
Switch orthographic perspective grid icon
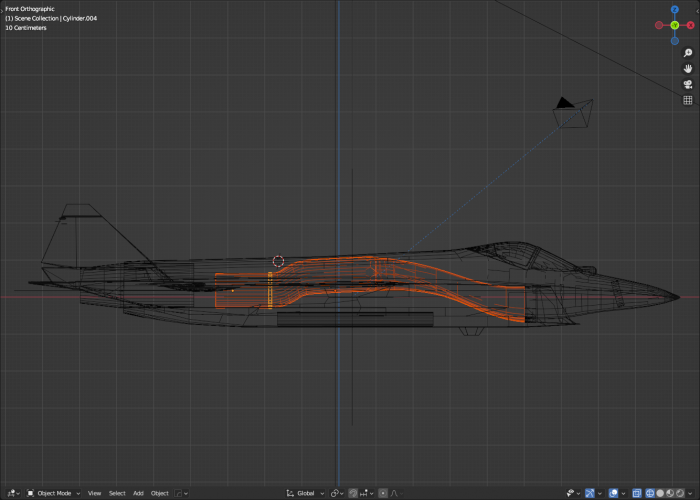point(688,100)
